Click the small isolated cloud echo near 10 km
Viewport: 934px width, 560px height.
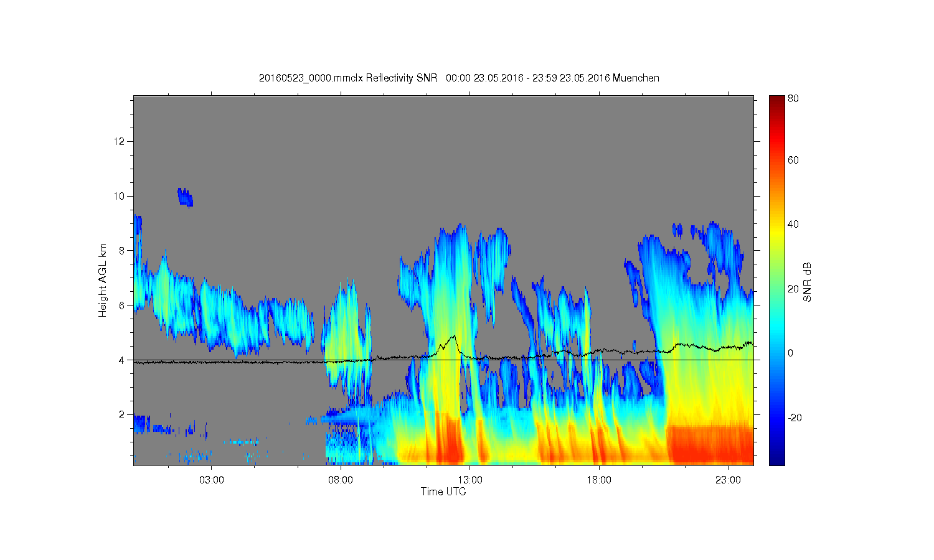(185, 197)
